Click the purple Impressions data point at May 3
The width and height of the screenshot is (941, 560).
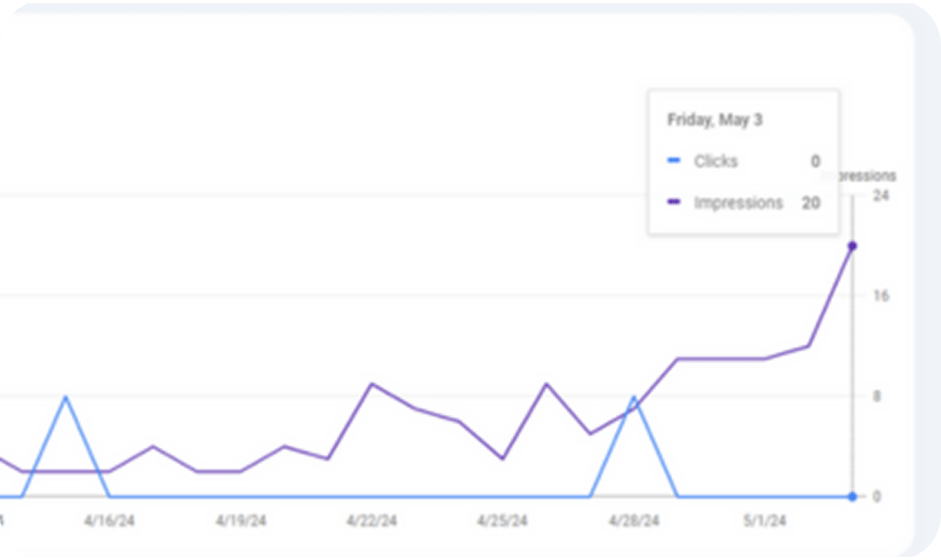point(852,246)
